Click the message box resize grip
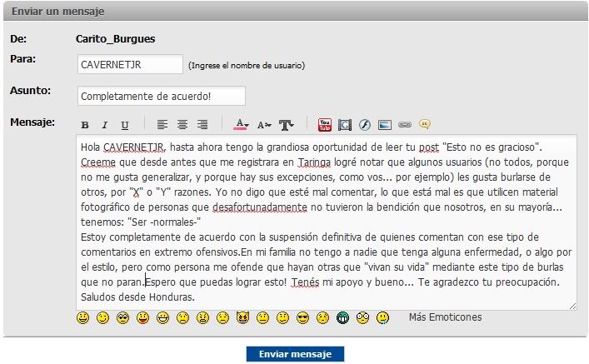Viewport: 589px width, 364px height. pos(572,306)
